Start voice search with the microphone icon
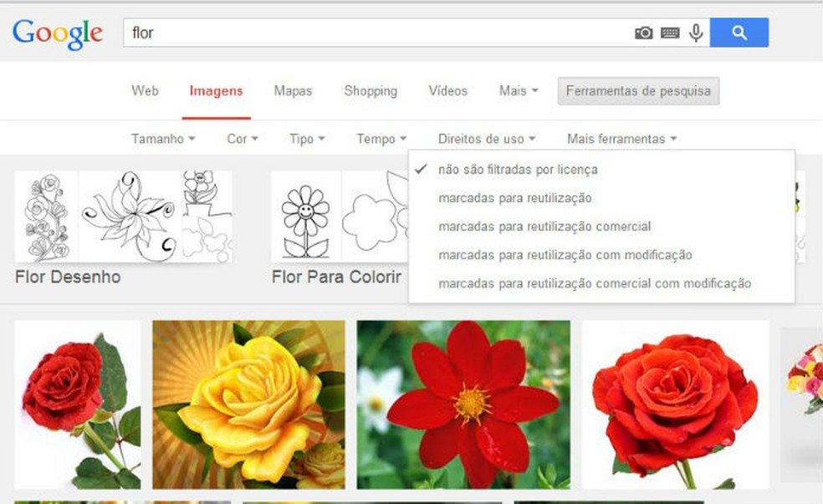Image resolution: width=823 pixels, height=504 pixels. (x=696, y=33)
